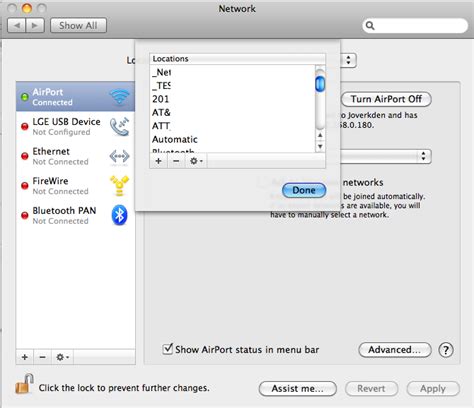This screenshot has width=474, height=408.
Task: Select the Automatic location
Action: 232,139
